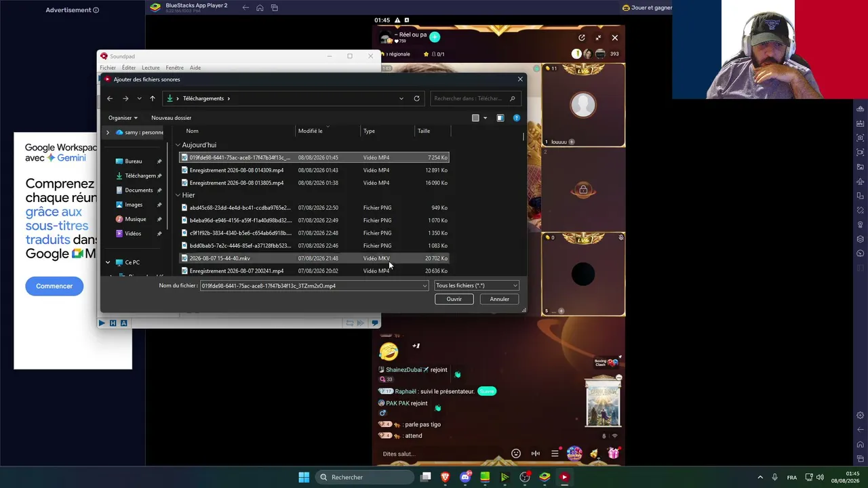Open Vidéos in the navigation pane
The image size is (868, 488).
pos(133,234)
